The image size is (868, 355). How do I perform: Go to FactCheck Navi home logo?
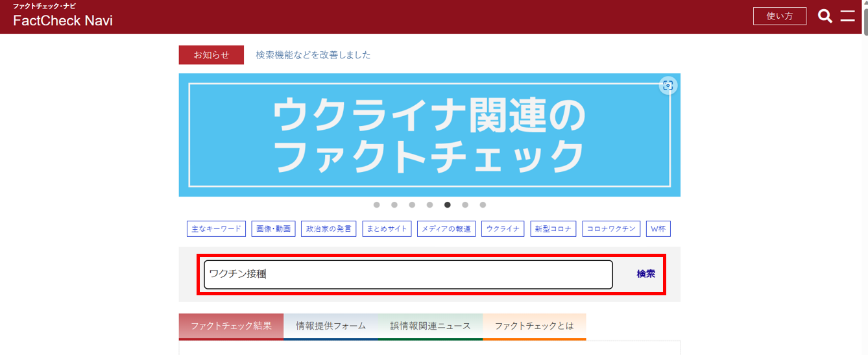[x=63, y=16]
